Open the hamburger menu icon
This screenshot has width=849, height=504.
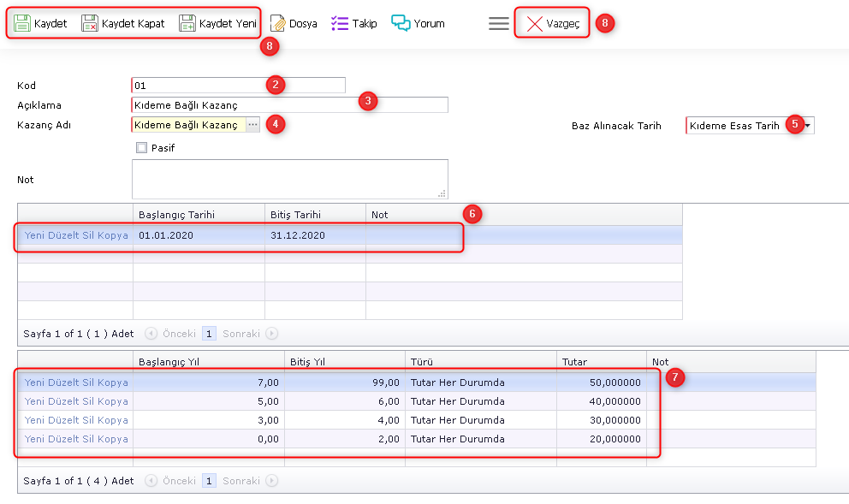[499, 23]
